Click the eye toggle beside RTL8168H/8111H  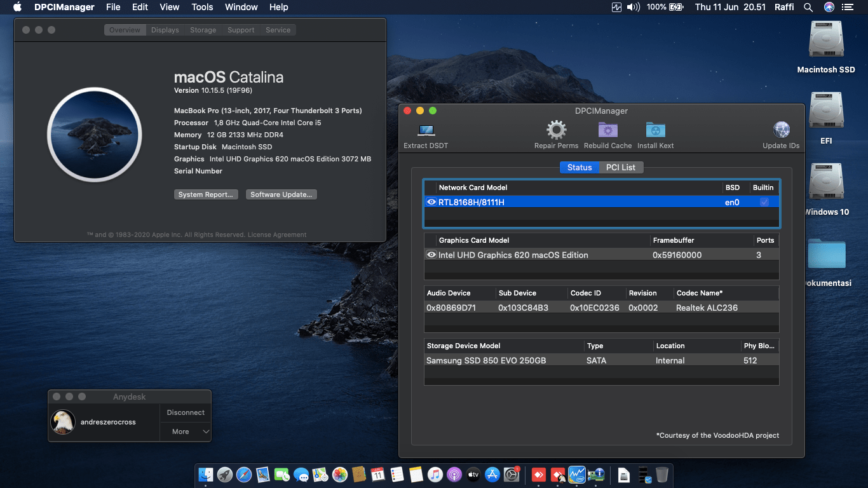pyautogui.click(x=431, y=201)
